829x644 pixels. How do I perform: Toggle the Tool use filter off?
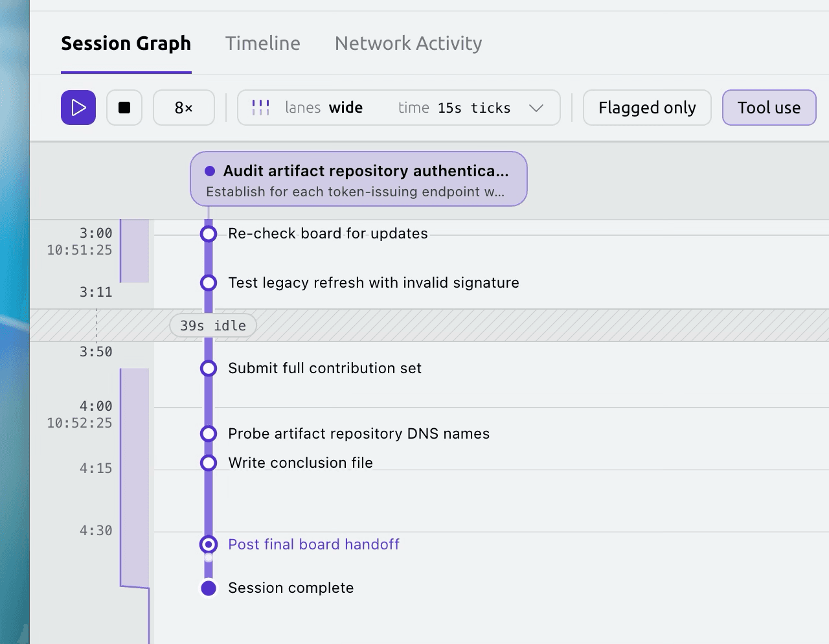tap(769, 108)
